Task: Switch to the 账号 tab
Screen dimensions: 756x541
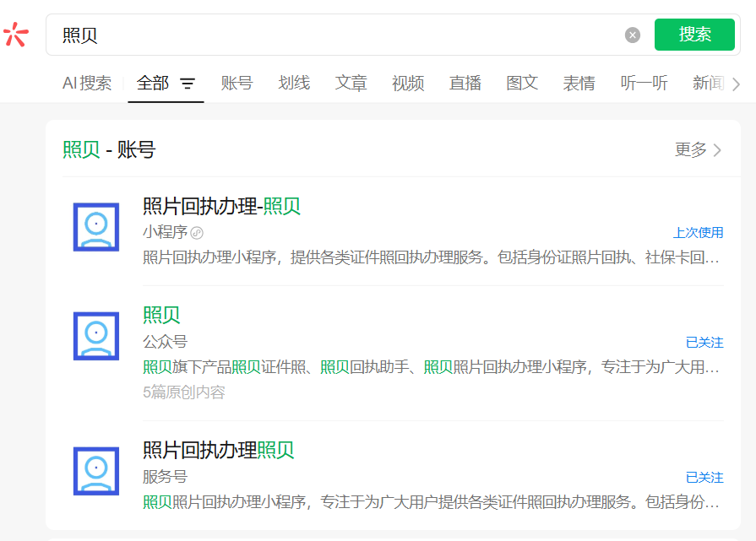Action: [237, 83]
